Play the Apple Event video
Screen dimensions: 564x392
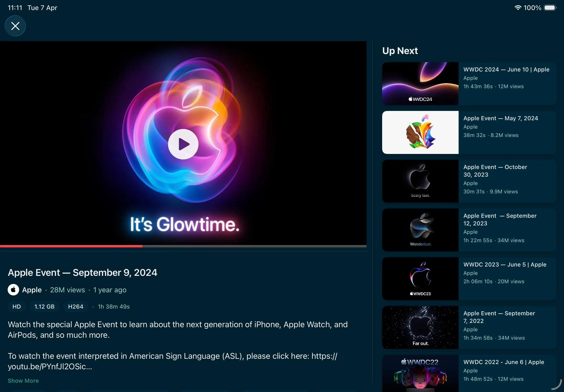pos(183,144)
